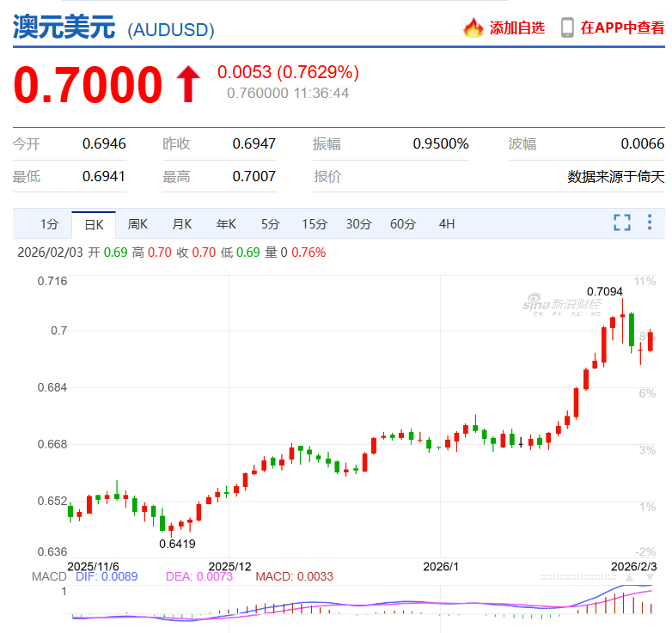Choose the 15分 interval tab
This screenshot has height=633, width=672.
click(x=315, y=224)
